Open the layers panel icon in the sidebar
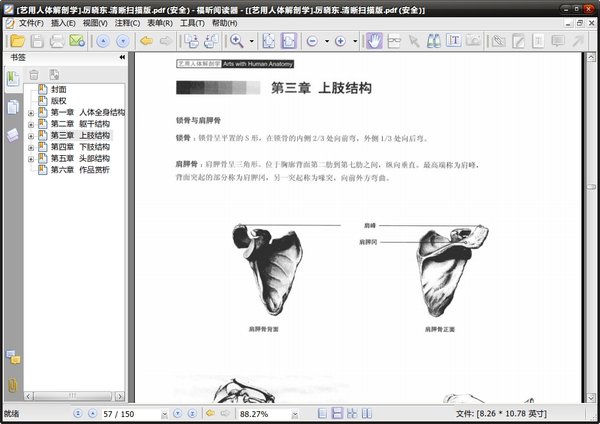 click(x=13, y=135)
